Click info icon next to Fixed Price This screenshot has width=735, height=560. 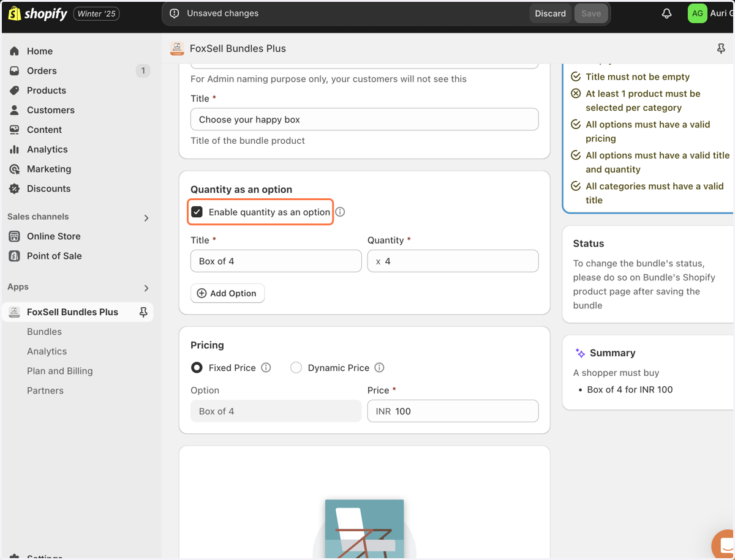(266, 368)
